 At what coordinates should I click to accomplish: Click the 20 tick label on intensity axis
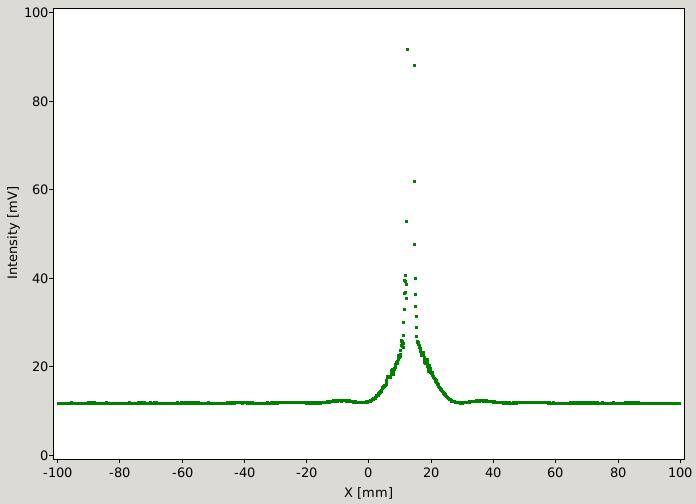tap(40, 366)
